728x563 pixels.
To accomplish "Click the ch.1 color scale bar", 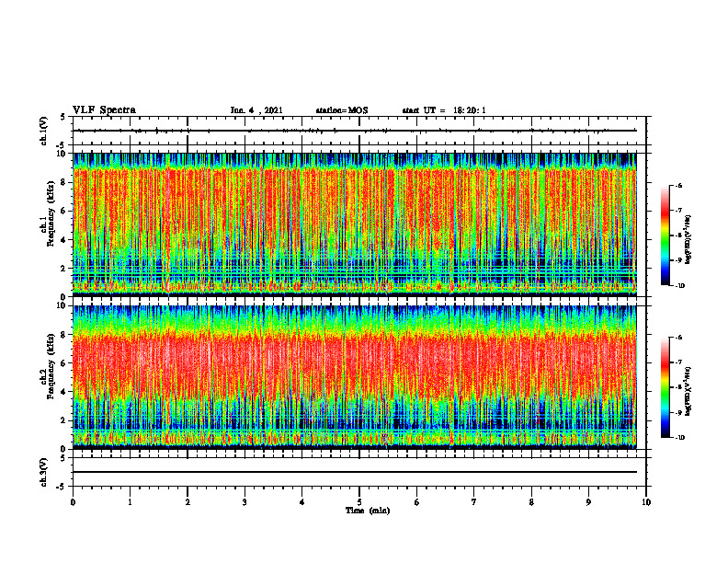I will [665, 236].
